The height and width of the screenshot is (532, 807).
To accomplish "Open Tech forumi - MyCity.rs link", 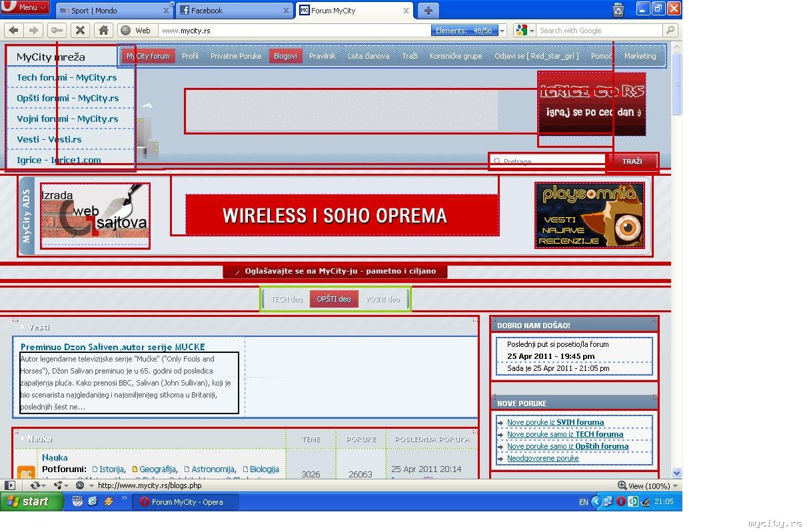I will pos(67,77).
